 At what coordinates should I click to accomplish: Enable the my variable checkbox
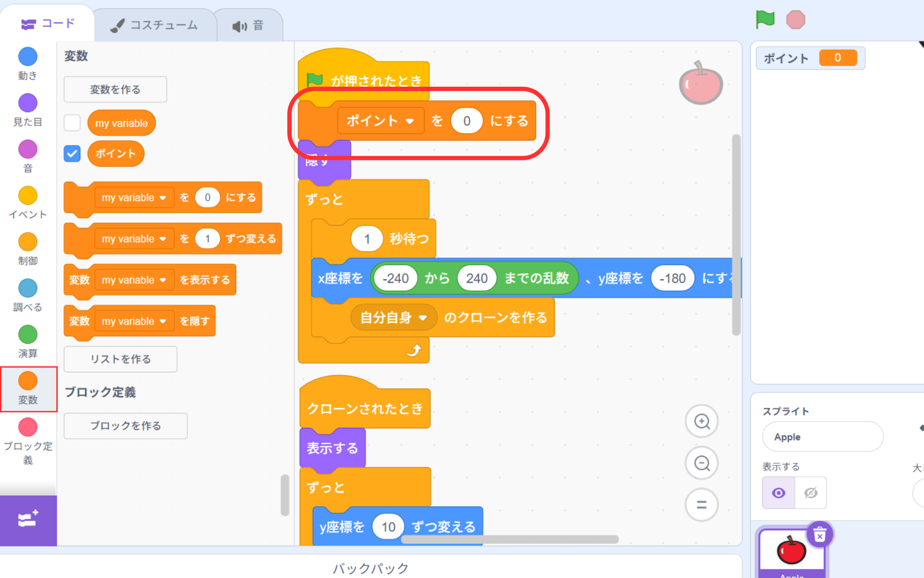click(72, 123)
